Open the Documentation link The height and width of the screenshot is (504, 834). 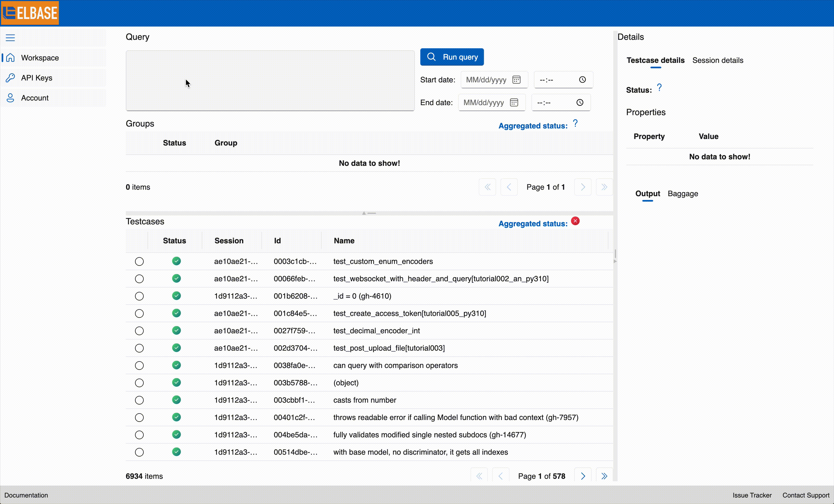pos(26,495)
